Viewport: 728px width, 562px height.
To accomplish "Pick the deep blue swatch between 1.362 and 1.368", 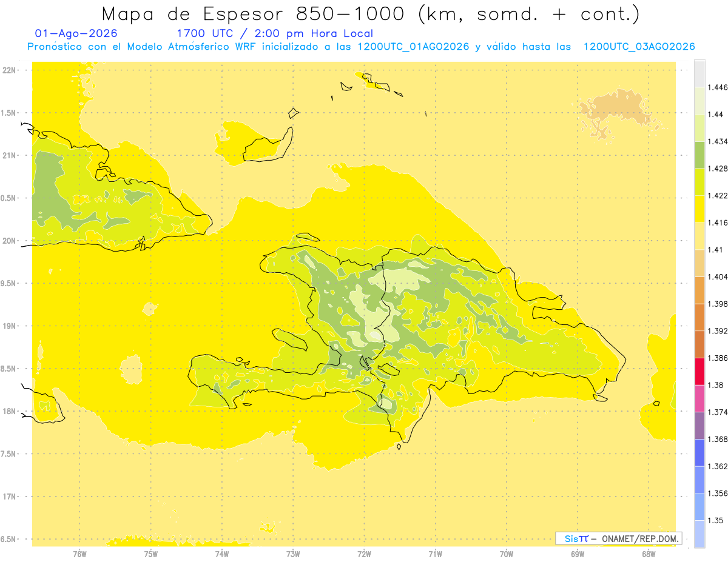I will tap(699, 452).
